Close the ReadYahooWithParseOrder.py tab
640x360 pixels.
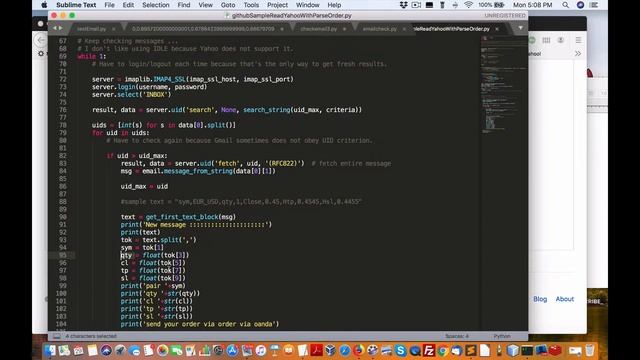point(497,29)
